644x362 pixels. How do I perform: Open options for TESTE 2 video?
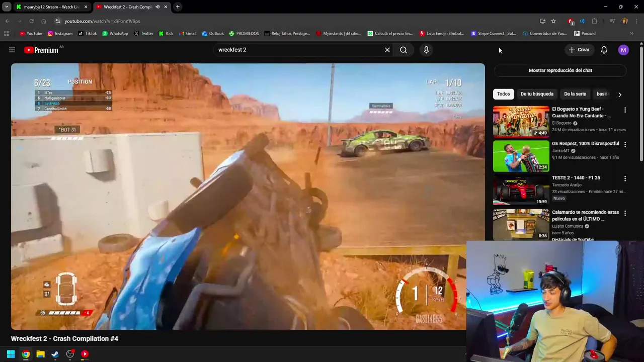[x=625, y=178]
